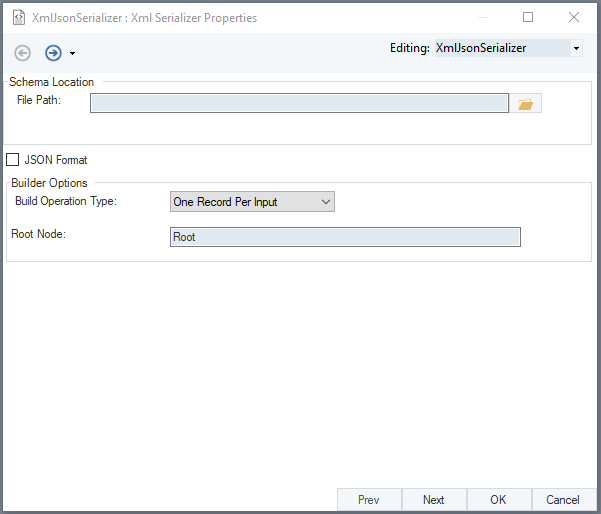Screen dimensions: 601x514
Task: Click into the Root Node text box
Action: pyautogui.click(x=345, y=237)
